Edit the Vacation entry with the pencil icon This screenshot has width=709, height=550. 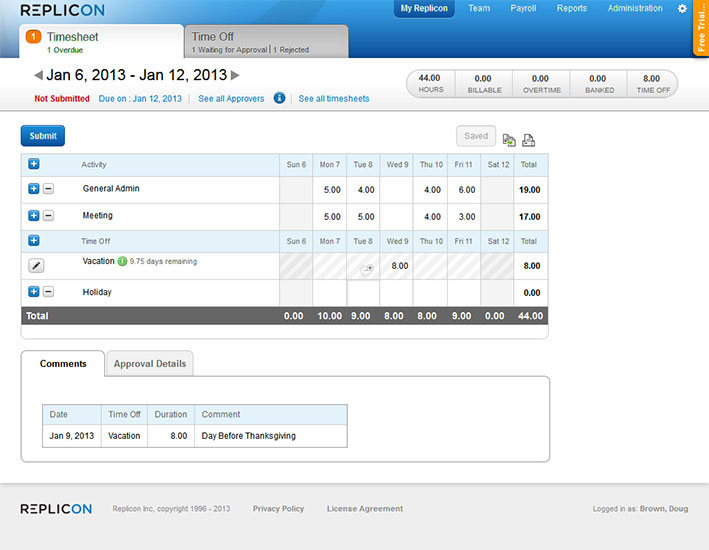pos(36,265)
